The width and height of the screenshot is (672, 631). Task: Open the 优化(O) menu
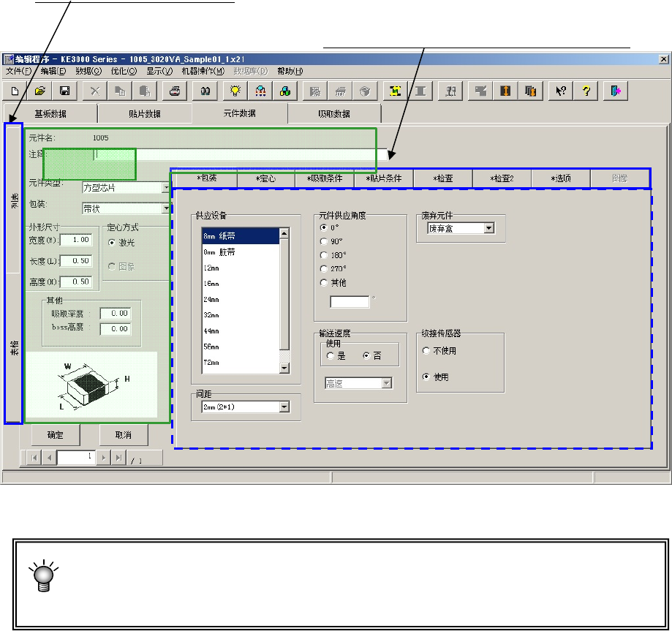click(124, 71)
